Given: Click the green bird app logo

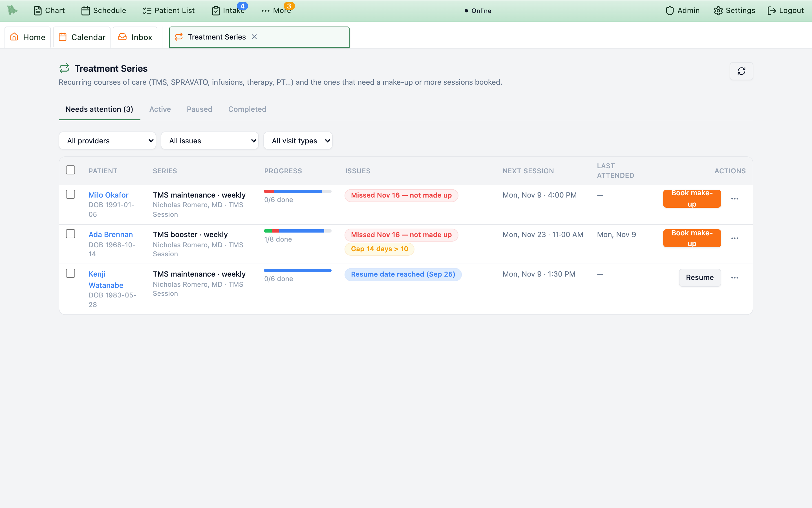Looking at the screenshot, I should 12,10.
